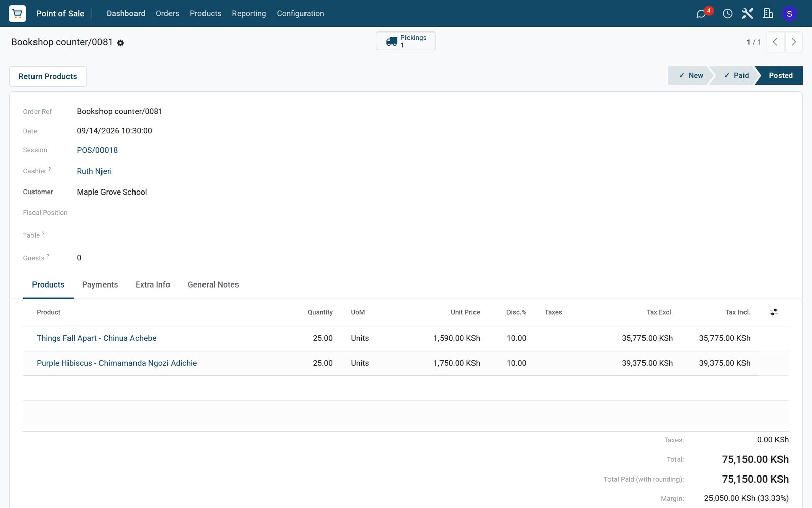Image resolution: width=812 pixels, height=508 pixels.
Task: Click the order date 09/14/2026 10:30:00
Action: coord(114,131)
